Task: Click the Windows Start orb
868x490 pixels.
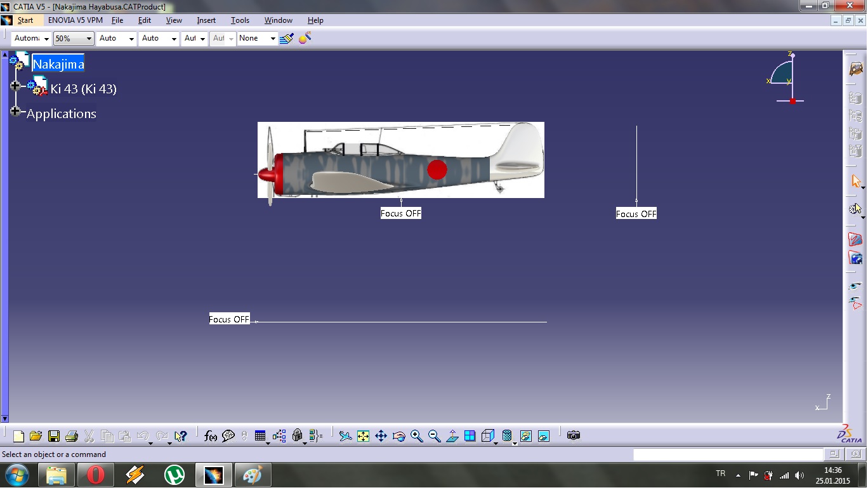Action: (17, 475)
